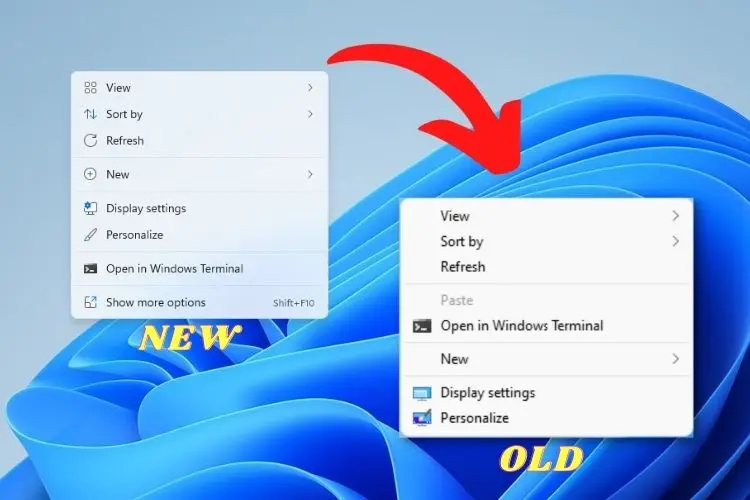Expand New submenu chevron in old menu
Screen dimensions: 750x500
coord(675,359)
